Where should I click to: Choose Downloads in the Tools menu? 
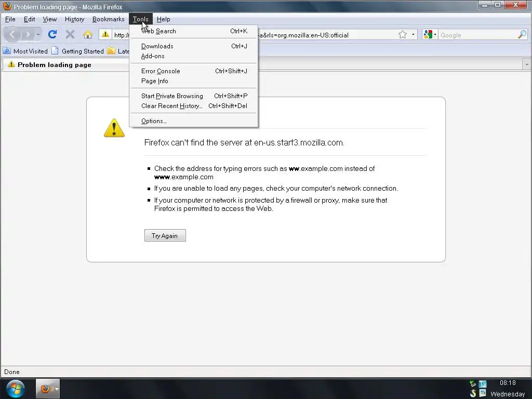click(x=194, y=46)
